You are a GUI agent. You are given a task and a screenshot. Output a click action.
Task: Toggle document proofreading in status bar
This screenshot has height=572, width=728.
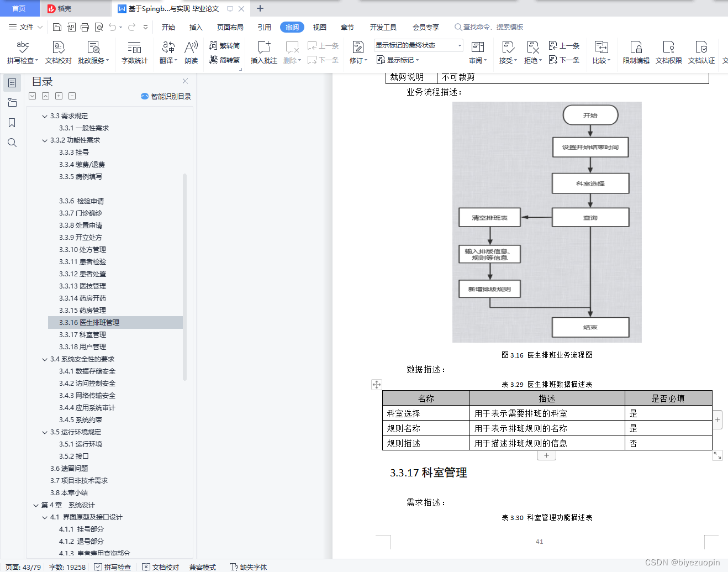(161, 567)
